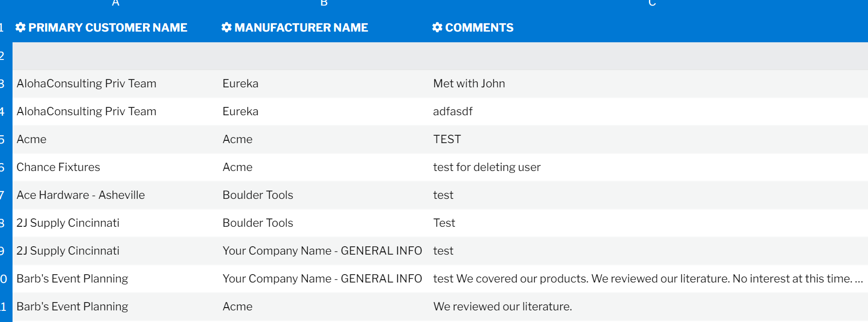Click the Comments header label
This screenshot has height=322, width=868.
[479, 27]
